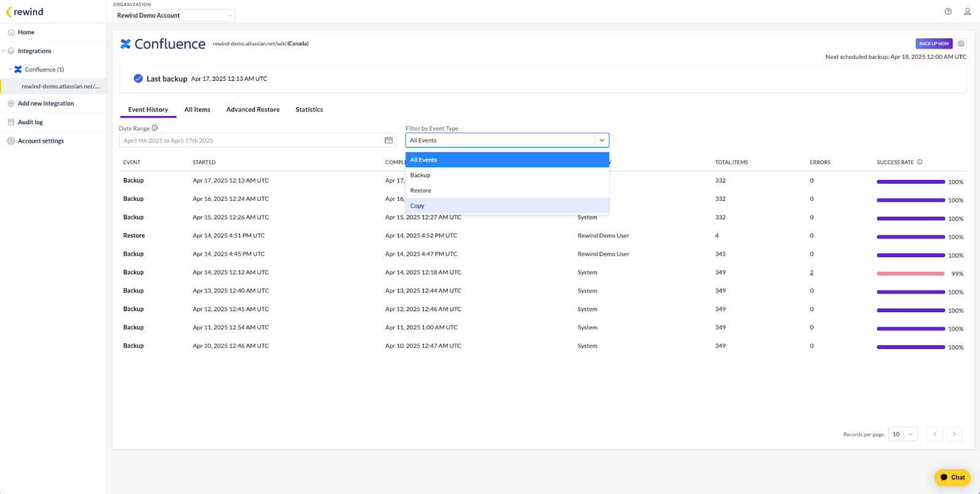Open the Chat widget
Screen dimensions: 980x494
[x=952, y=477]
